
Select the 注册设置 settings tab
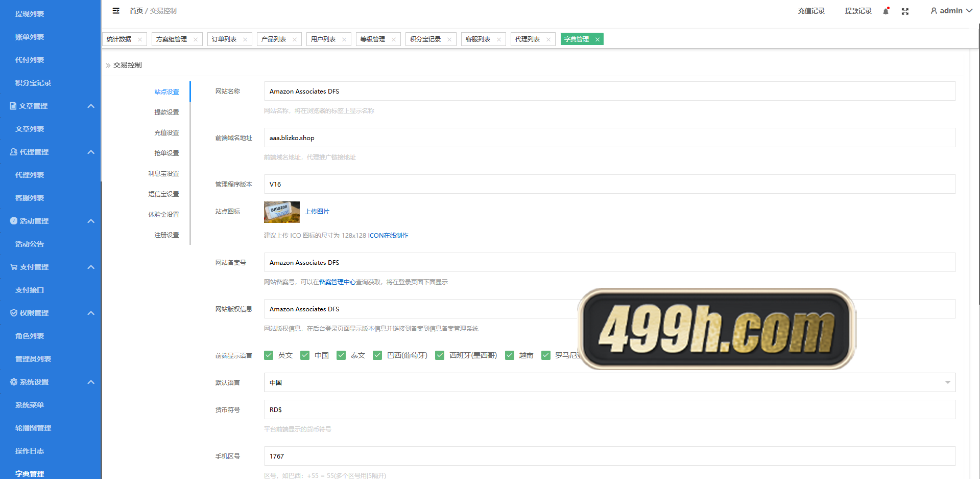(x=166, y=235)
